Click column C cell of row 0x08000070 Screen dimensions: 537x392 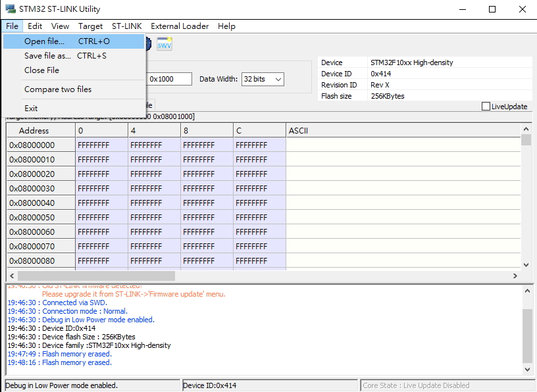click(259, 247)
